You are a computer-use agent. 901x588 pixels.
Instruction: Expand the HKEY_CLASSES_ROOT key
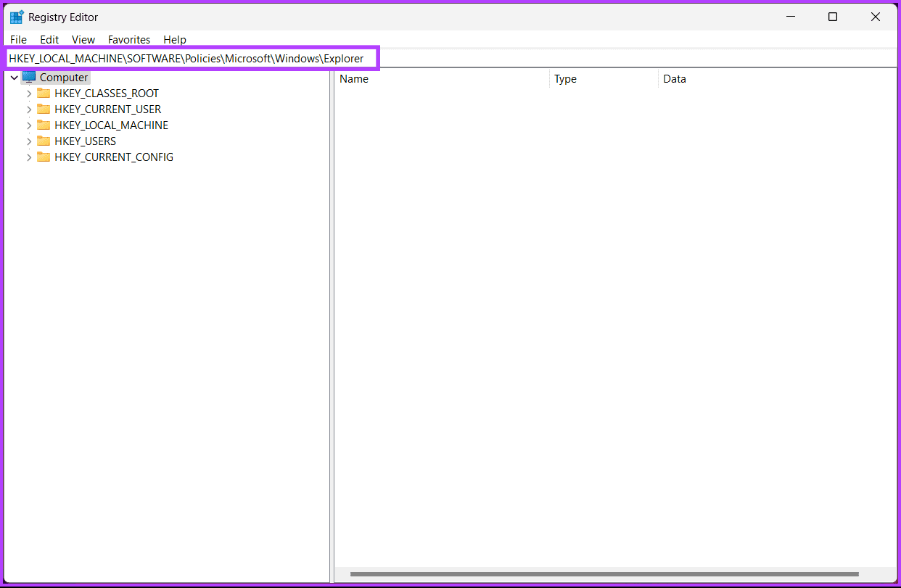[29, 94]
